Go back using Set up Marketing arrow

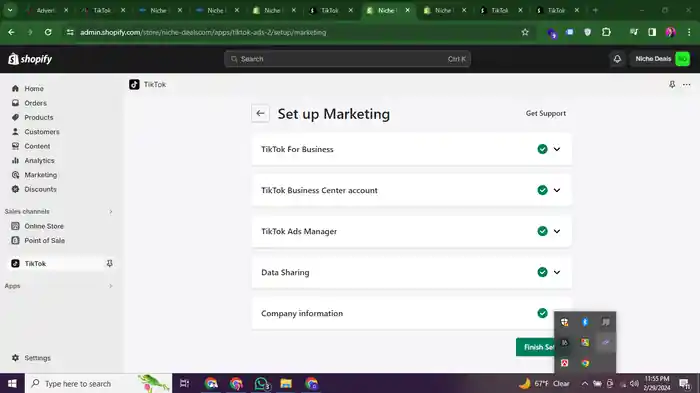(x=260, y=113)
